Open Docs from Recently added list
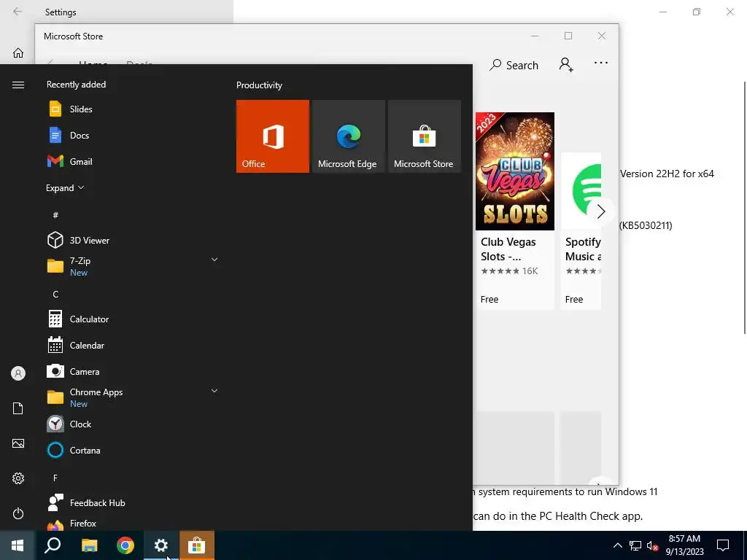The width and height of the screenshot is (747, 560). 133,135
